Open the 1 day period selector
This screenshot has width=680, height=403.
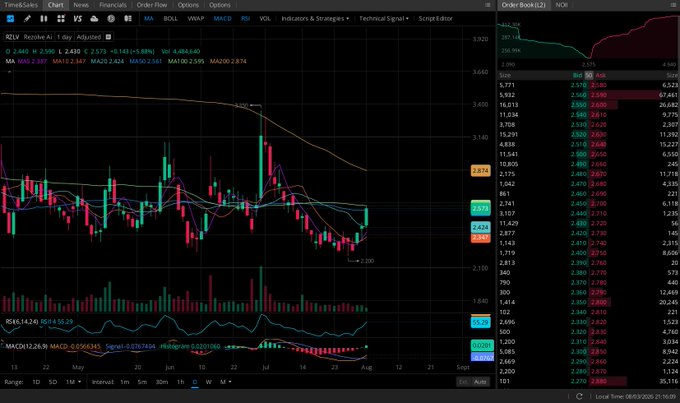(64, 37)
